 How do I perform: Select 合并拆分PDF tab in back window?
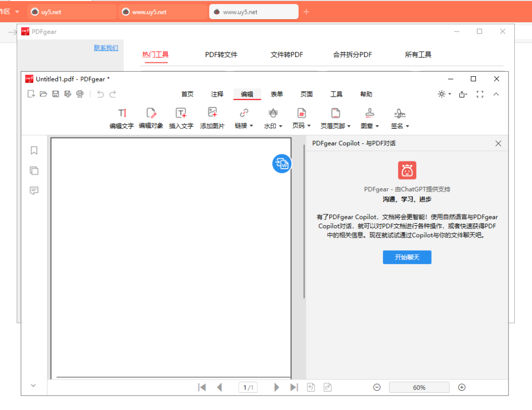pos(353,54)
